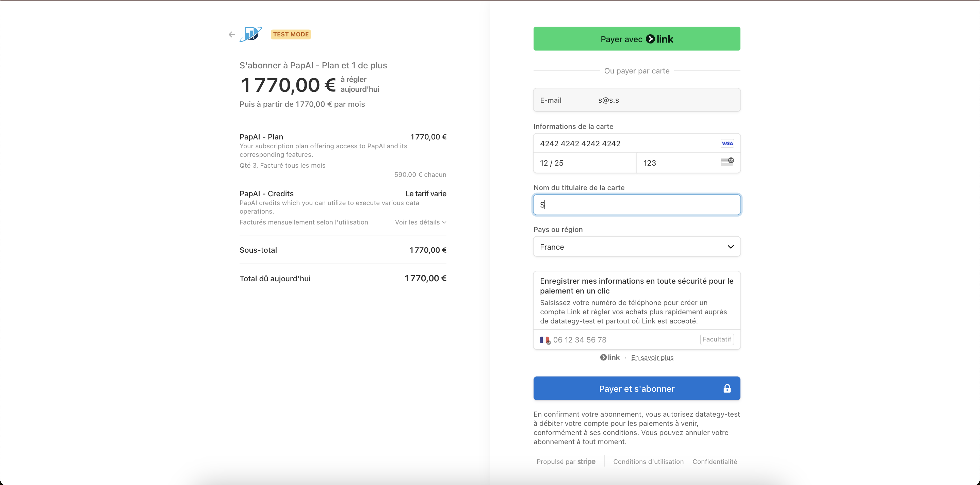Click the card expiry date field
980x485 pixels.
point(584,163)
